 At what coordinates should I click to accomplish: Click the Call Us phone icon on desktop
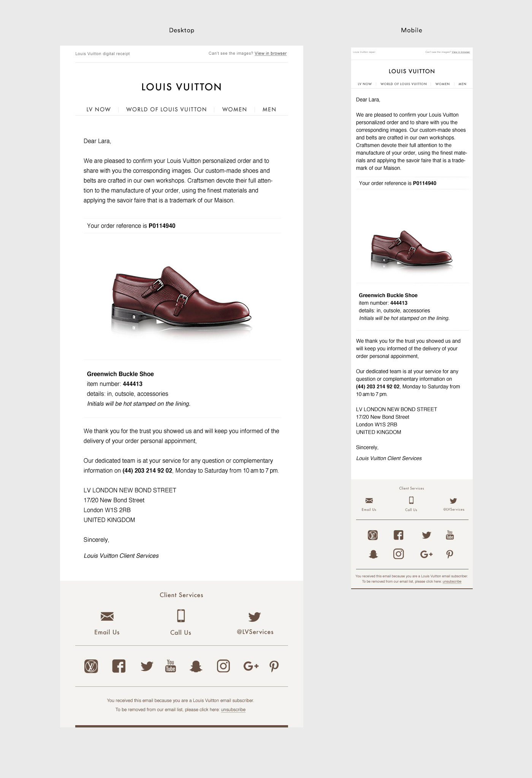pyautogui.click(x=181, y=615)
